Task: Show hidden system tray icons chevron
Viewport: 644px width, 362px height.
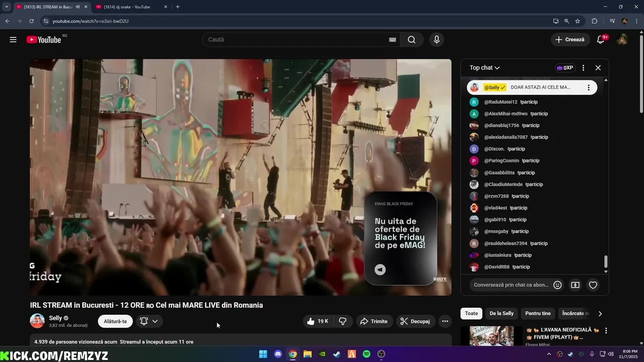Action: point(549,354)
